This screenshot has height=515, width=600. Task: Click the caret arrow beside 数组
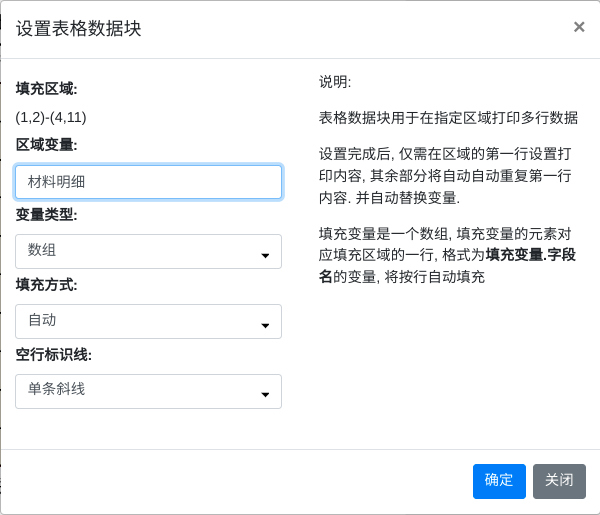[x=265, y=255]
